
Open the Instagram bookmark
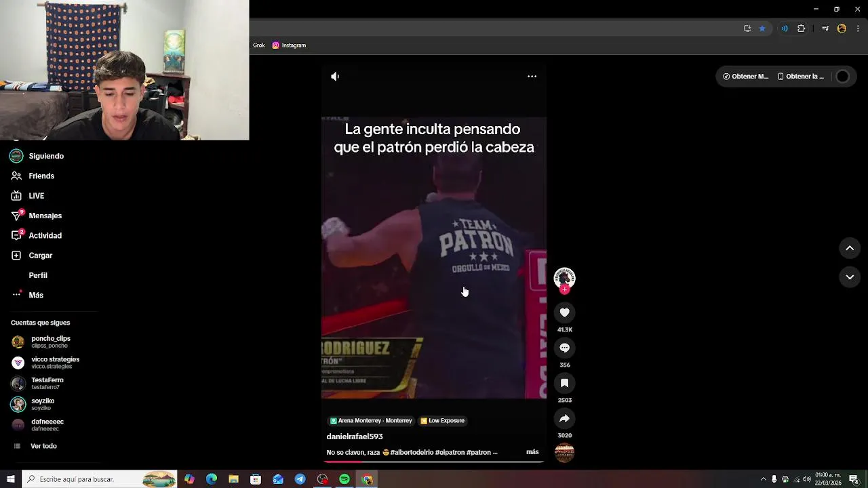[x=290, y=45]
